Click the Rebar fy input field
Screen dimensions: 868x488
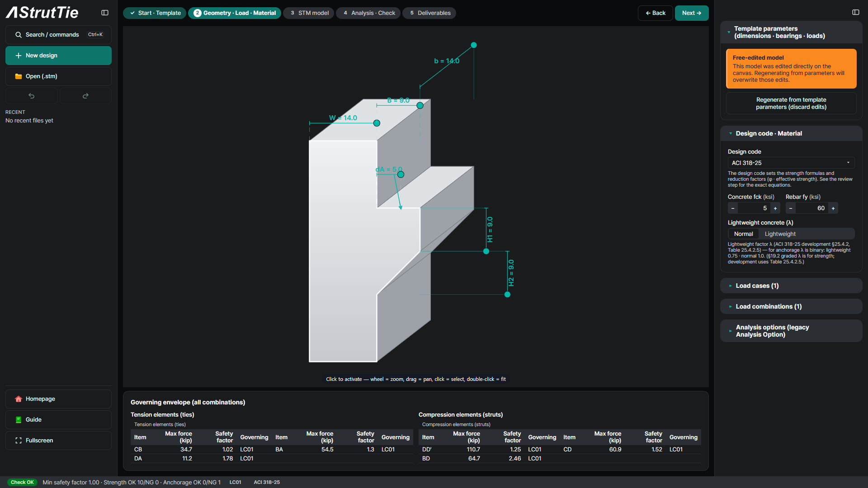(x=812, y=208)
